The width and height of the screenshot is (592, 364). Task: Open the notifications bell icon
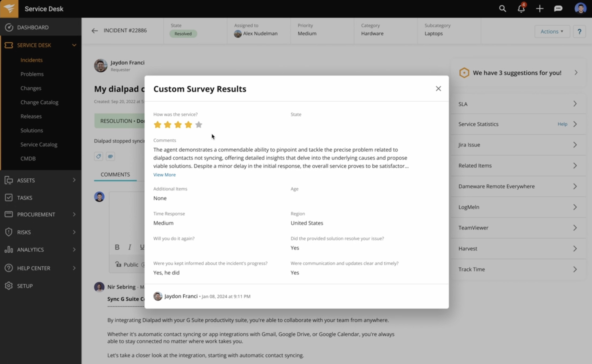click(x=521, y=9)
